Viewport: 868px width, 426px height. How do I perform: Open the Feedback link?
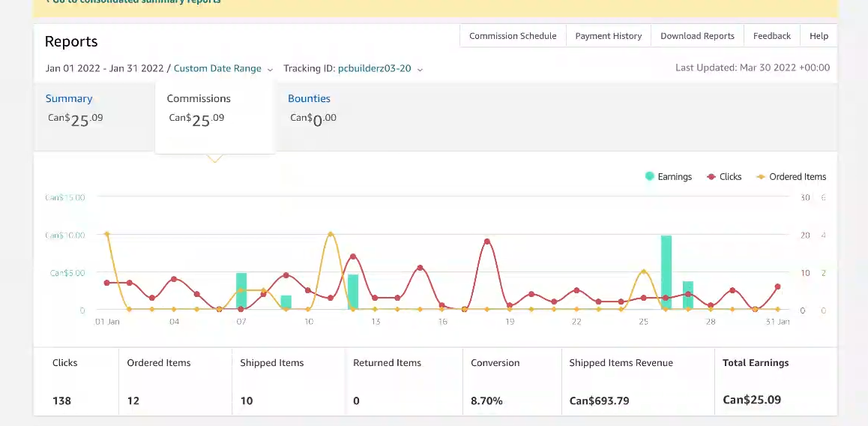tap(771, 36)
